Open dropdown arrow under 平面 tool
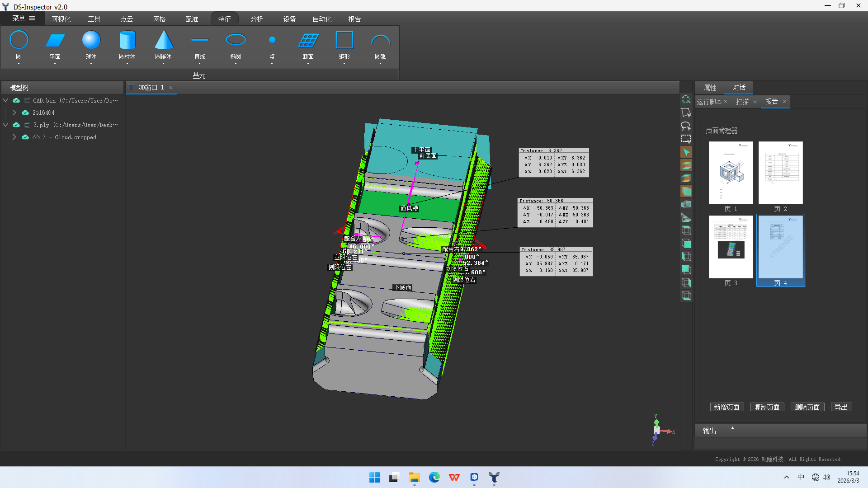The height and width of the screenshot is (488, 868). [x=55, y=64]
